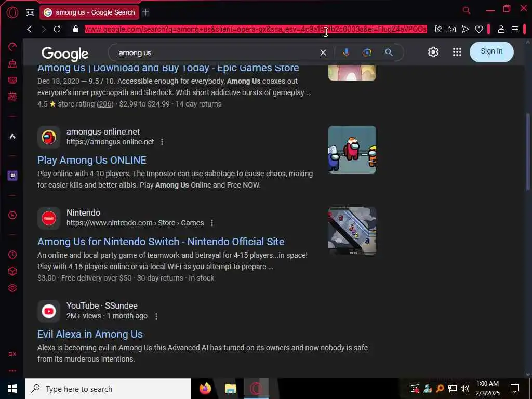
Task: Click the Nintendo result thumbnail image
Action: [352, 231]
